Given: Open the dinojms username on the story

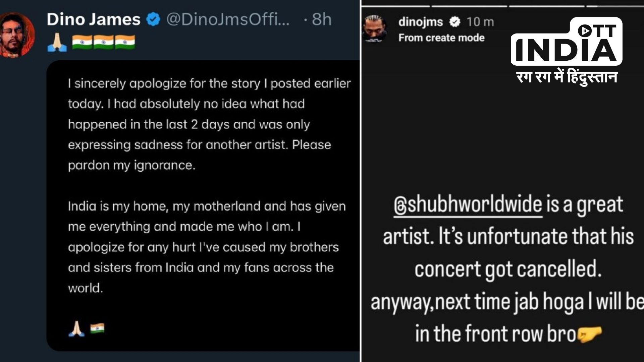Looking at the screenshot, I should (421, 22).
